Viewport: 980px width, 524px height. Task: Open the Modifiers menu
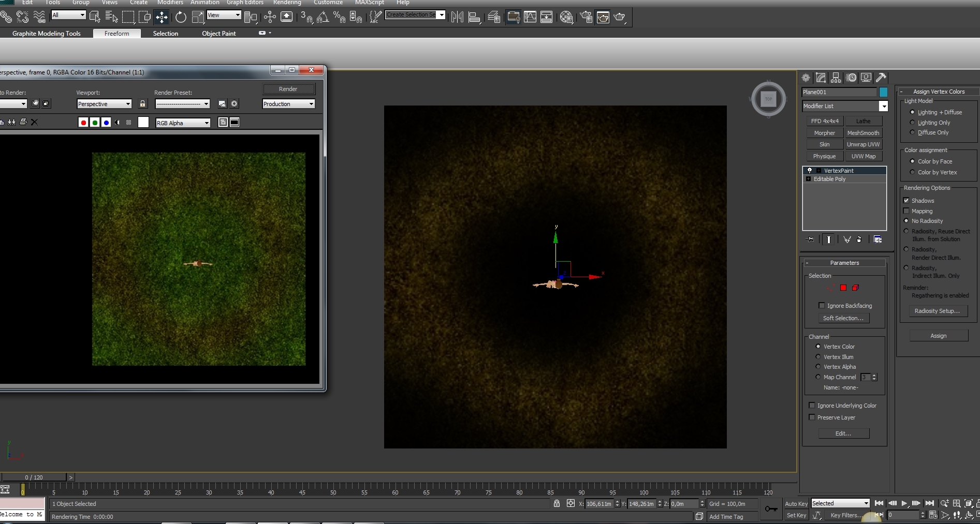[170, 3]
